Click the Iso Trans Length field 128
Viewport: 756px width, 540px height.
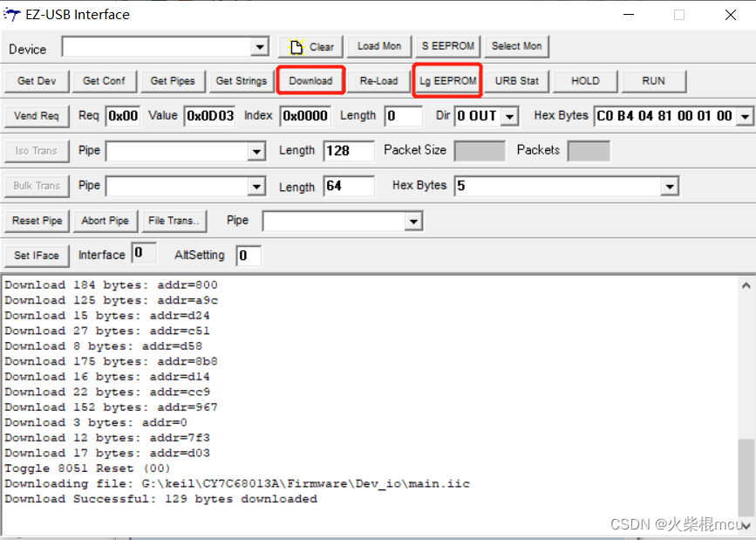click(349, 151)
